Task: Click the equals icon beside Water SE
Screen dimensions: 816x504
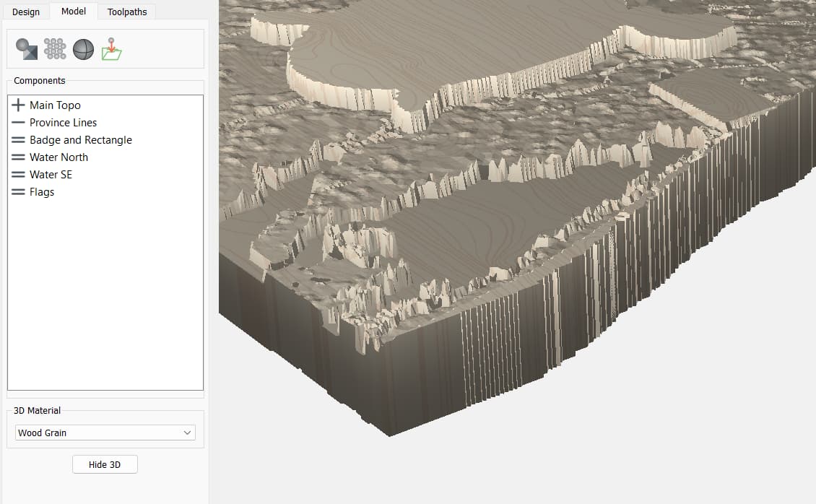Action: [x=19, y=175]
